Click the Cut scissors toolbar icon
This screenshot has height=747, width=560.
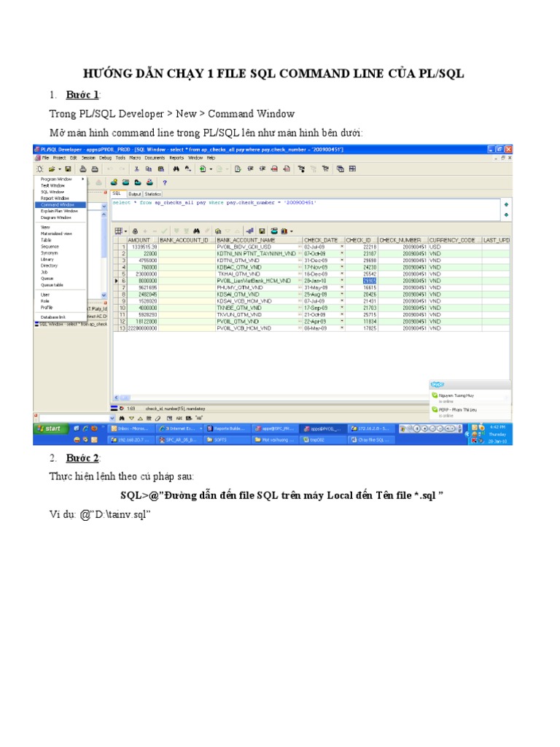[x=136, y=169]
